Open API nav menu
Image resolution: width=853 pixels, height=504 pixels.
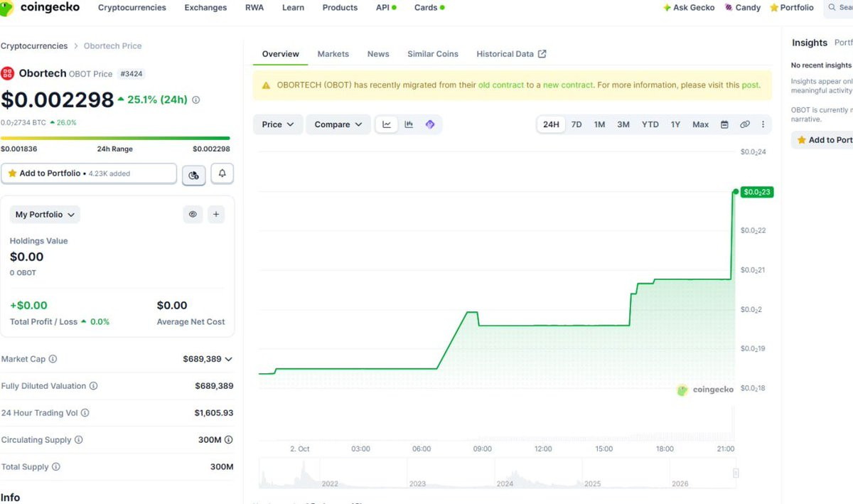(x=386, y=7)
